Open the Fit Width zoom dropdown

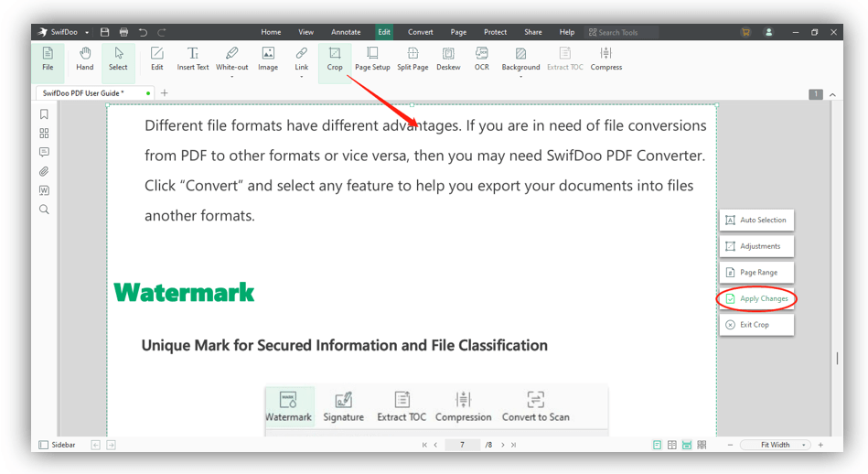(803, 445)
